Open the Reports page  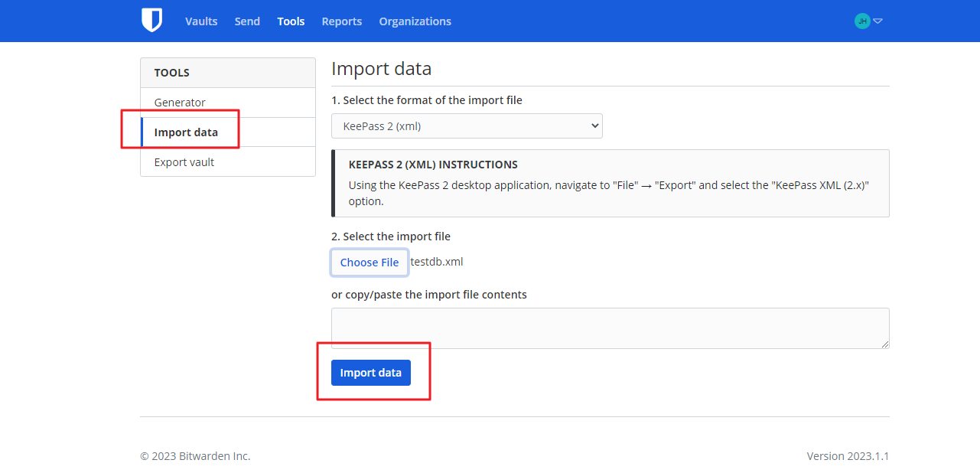coord(341,21)
